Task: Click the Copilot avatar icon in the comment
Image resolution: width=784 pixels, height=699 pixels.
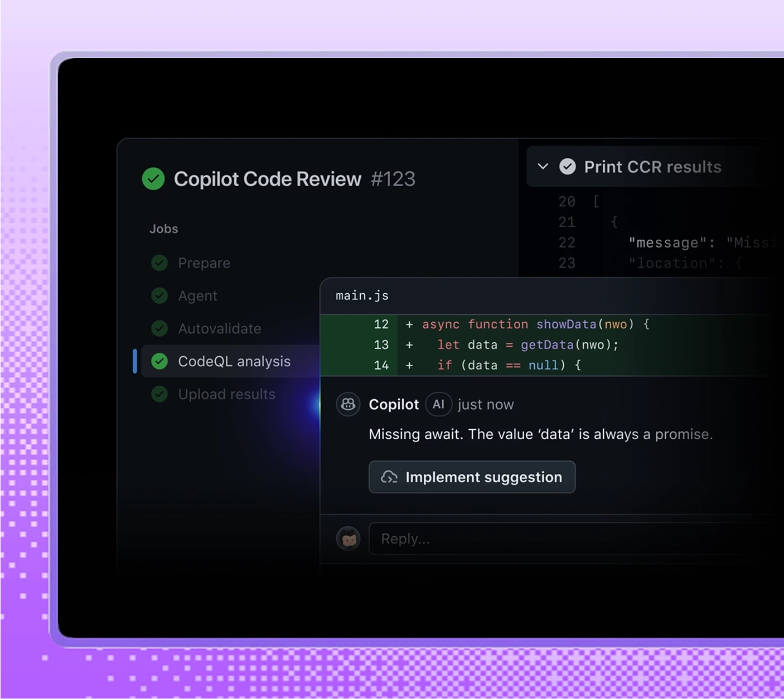Action: (348, 404)
